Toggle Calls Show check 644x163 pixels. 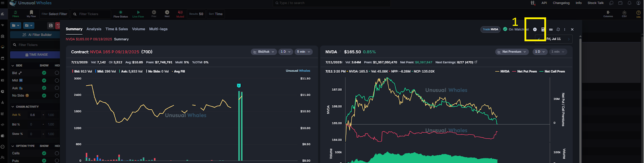[x=44, y=153]
